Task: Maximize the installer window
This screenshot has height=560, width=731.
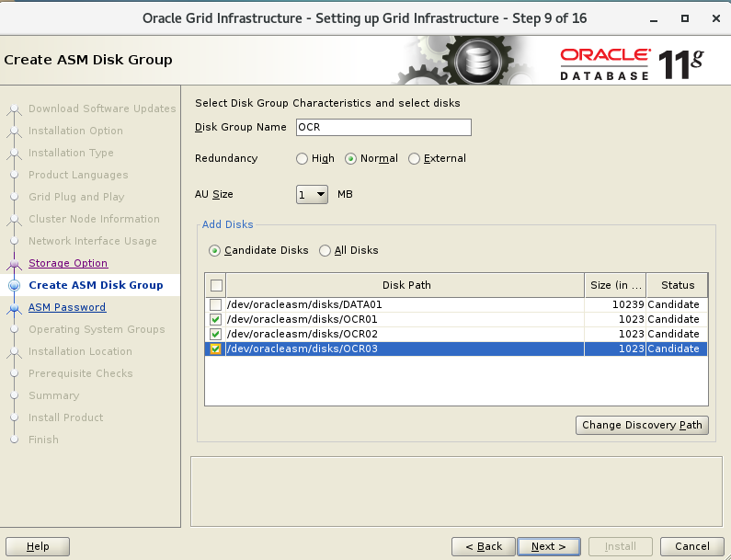Action: click(x=685, y=18)
